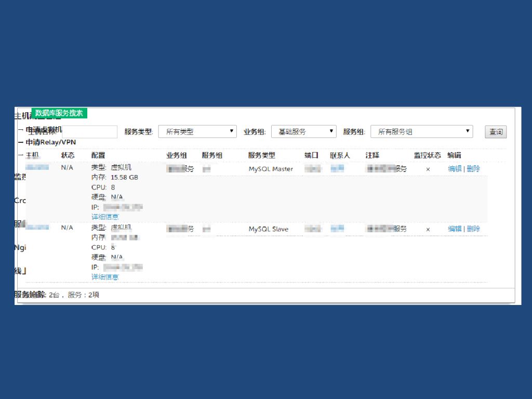Open the 服务类型 dropdown showing 所有类型
This screenshot has width=532, height=399.
(197, 131)
